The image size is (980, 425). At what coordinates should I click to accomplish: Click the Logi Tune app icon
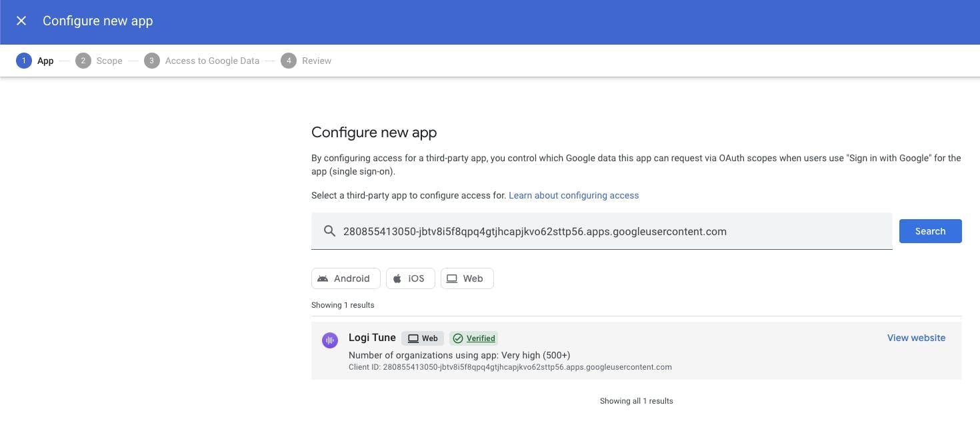(329, 340)
